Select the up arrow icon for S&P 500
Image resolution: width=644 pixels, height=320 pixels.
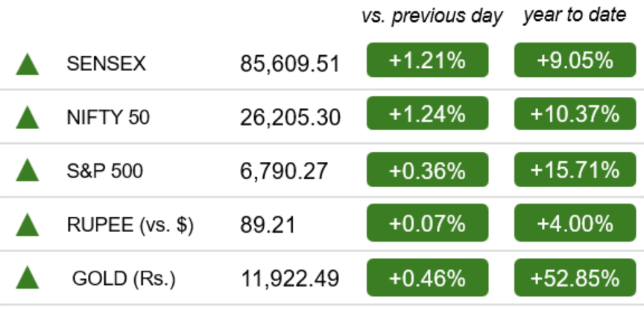(x=28, y=170)
